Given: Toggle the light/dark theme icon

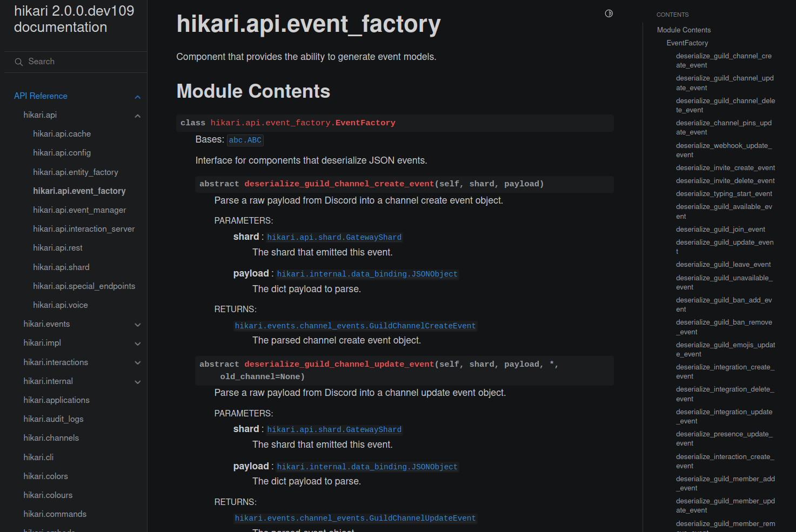Looking at the screenshot, I should pos(609,14).
